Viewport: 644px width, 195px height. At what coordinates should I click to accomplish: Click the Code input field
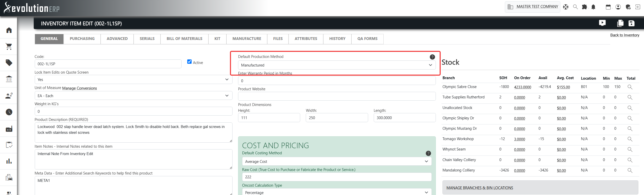(x=108, y=64)
